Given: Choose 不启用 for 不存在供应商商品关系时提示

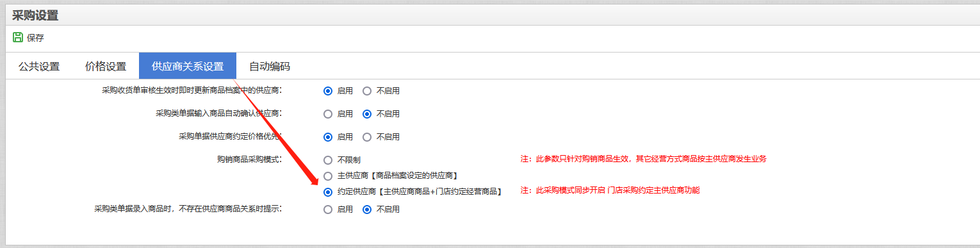Looking at the screenshot, I should (367, 209).
